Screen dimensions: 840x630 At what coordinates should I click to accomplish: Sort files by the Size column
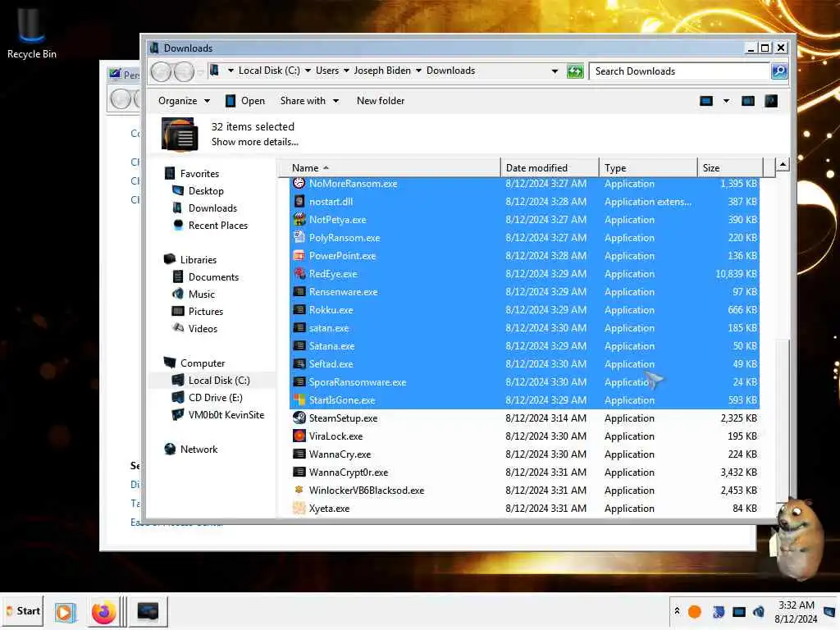[x=729, y=167]
